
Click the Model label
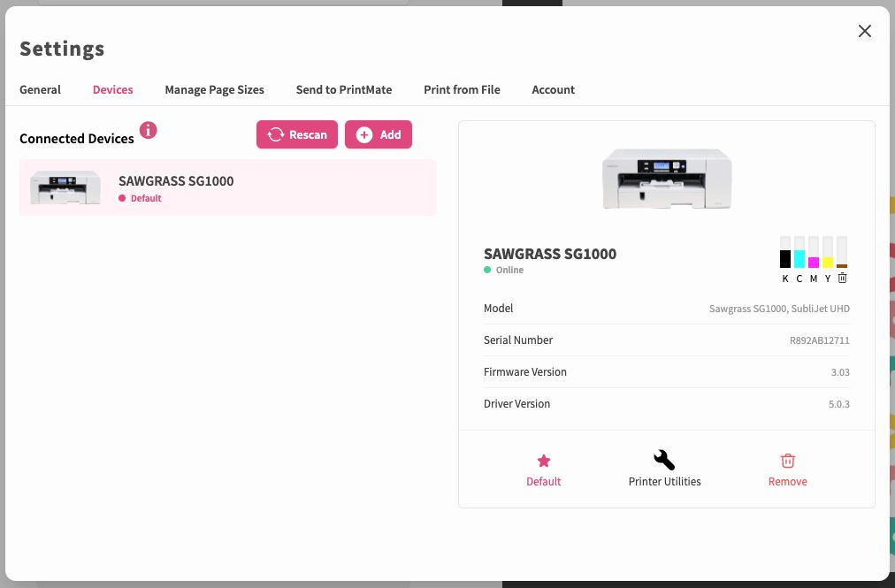pos(498,309)
